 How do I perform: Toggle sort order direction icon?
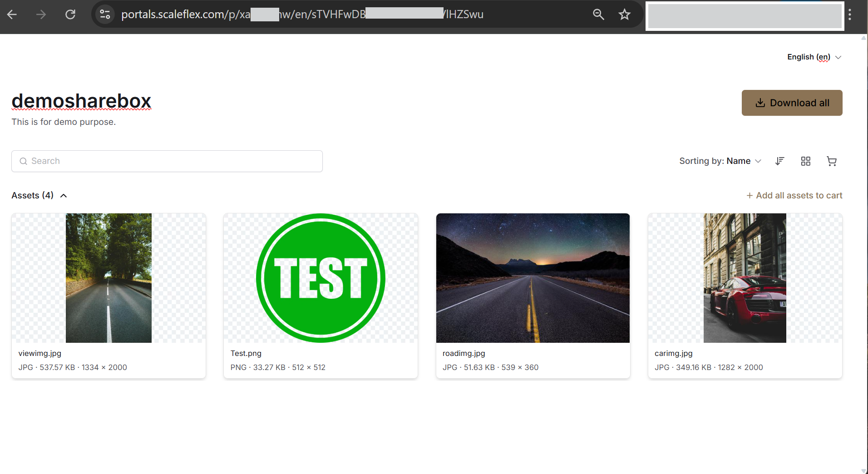coord(780,161)
